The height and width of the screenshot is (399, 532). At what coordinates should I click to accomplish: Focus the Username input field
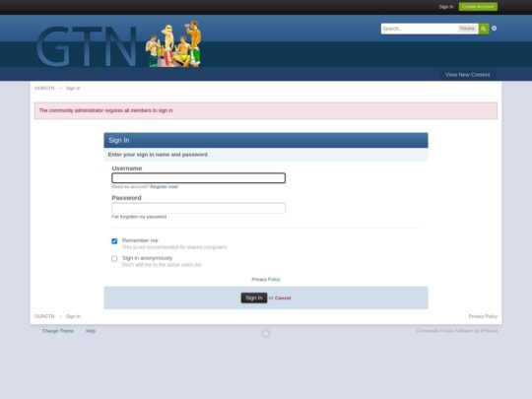pyautogui.click(x=198, y=178)
